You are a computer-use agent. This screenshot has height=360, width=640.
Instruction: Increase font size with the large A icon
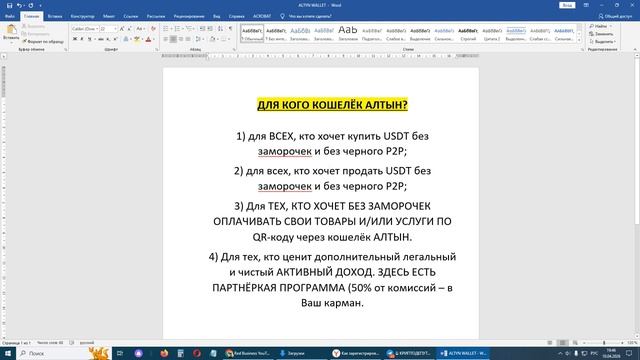[x=122, y=29]
